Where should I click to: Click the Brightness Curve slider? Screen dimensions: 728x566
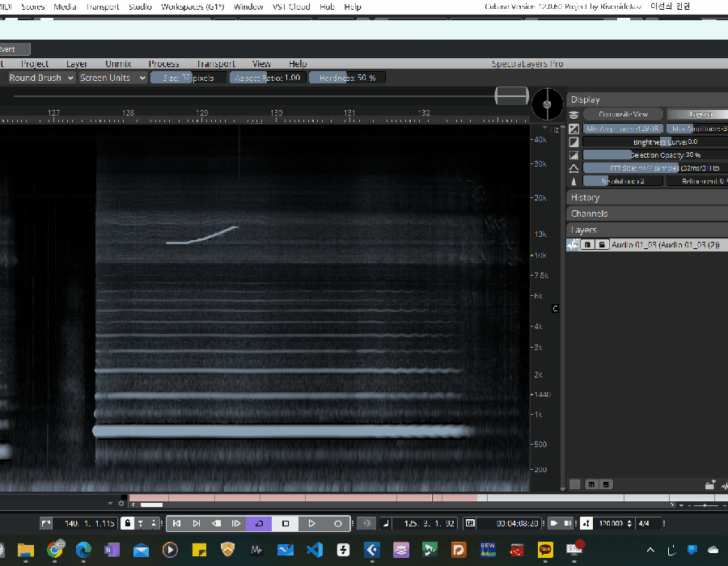click(x=655, y=142)
